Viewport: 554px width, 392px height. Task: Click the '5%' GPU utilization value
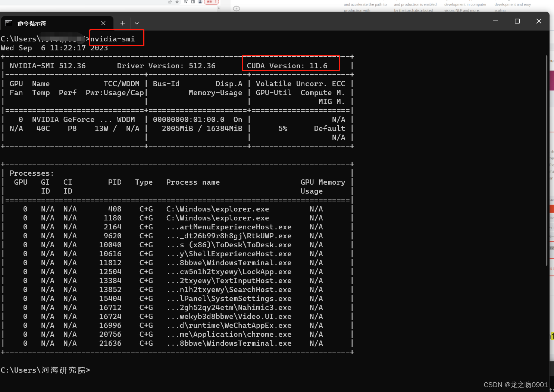(283, 128)
